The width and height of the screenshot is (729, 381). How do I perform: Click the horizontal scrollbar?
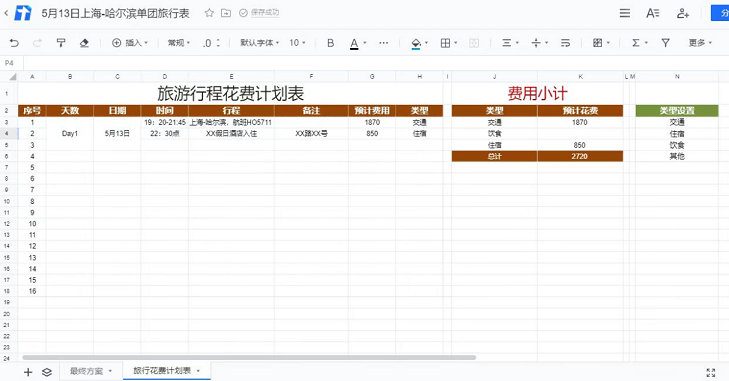pyautogui.click(x=249, y=358)
